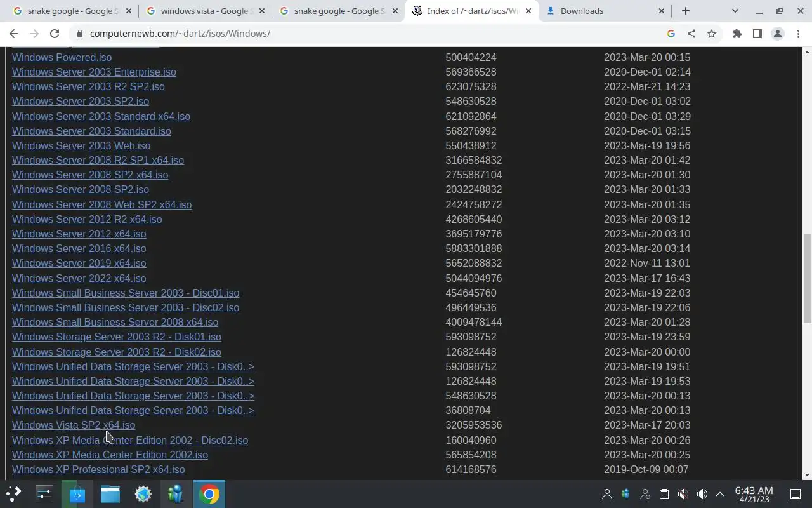
Task: Open the volume speaker tray icon
Action: point(702,494)
